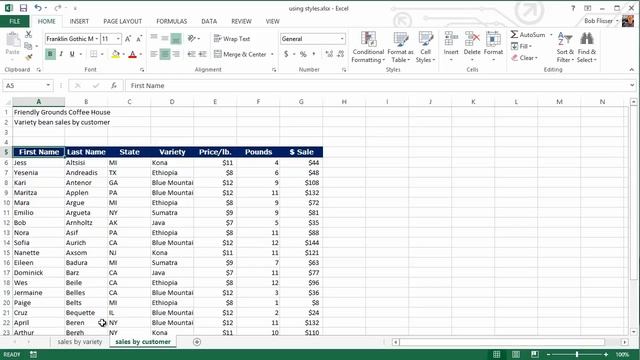Toggle Top Align

pos(154,38)
